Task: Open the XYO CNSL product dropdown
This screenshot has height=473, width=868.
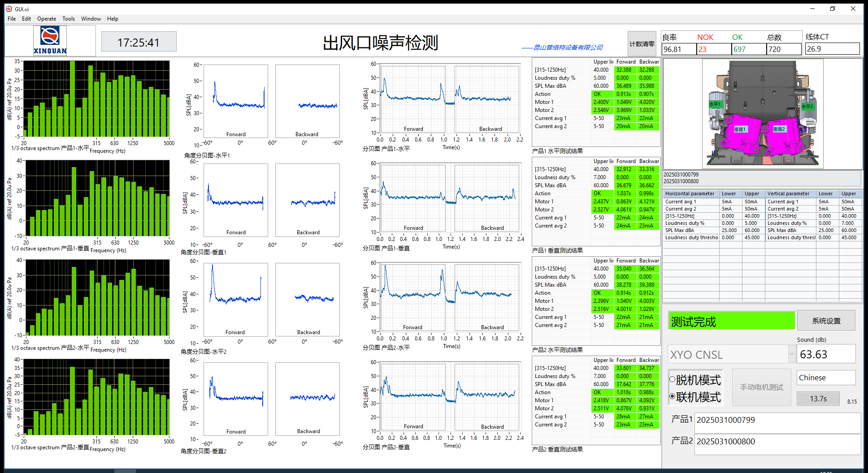Action: tap(791, 354)
